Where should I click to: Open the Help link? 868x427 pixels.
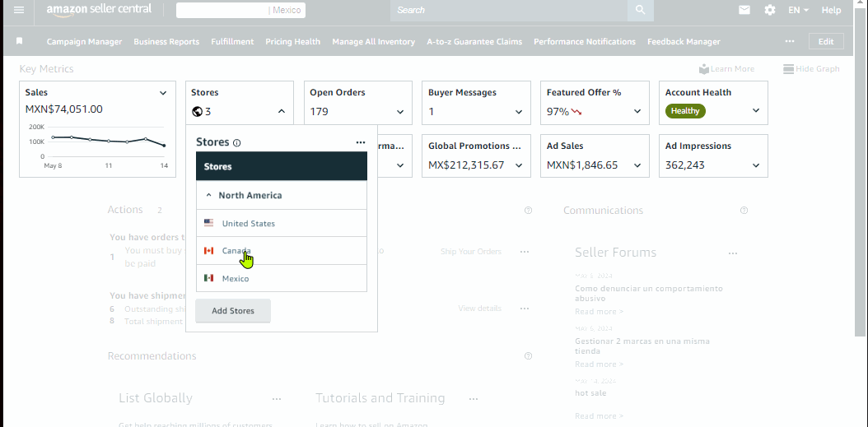coord(831,10)
